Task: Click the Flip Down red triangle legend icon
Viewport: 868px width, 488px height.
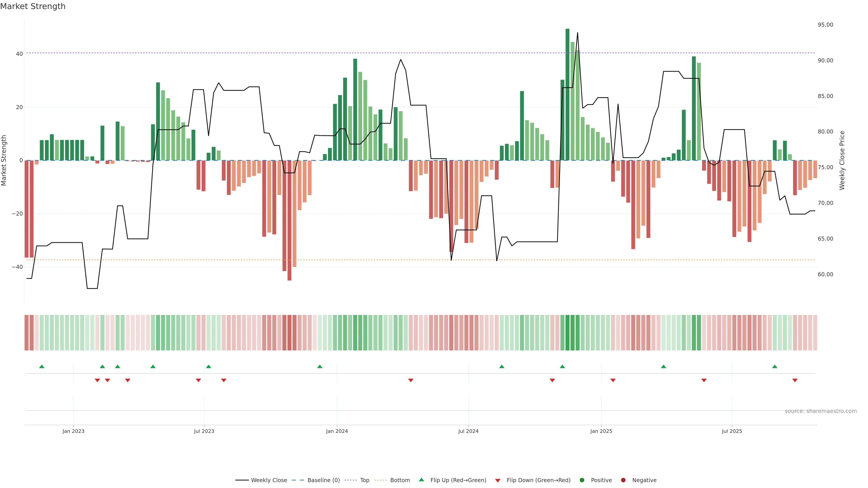Action: coord(498,480)
